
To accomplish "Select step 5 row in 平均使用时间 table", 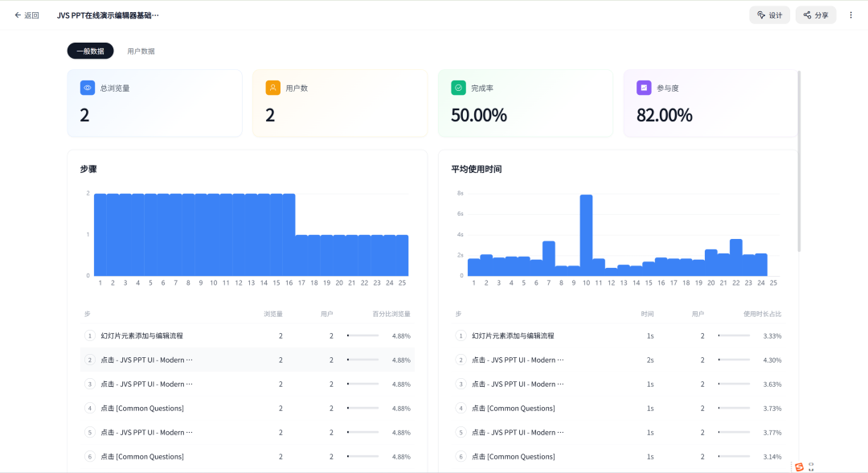I will [618, 433].
